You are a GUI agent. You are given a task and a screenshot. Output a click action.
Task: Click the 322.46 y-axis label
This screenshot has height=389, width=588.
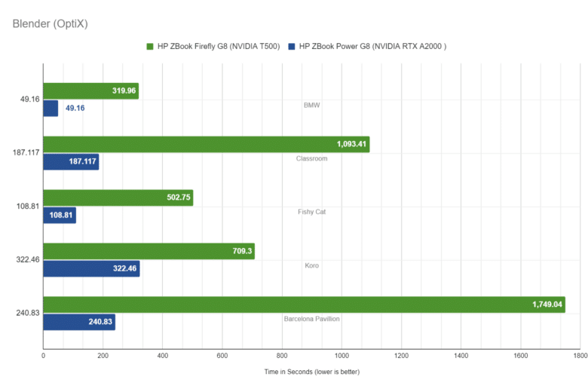coord(28,259)
